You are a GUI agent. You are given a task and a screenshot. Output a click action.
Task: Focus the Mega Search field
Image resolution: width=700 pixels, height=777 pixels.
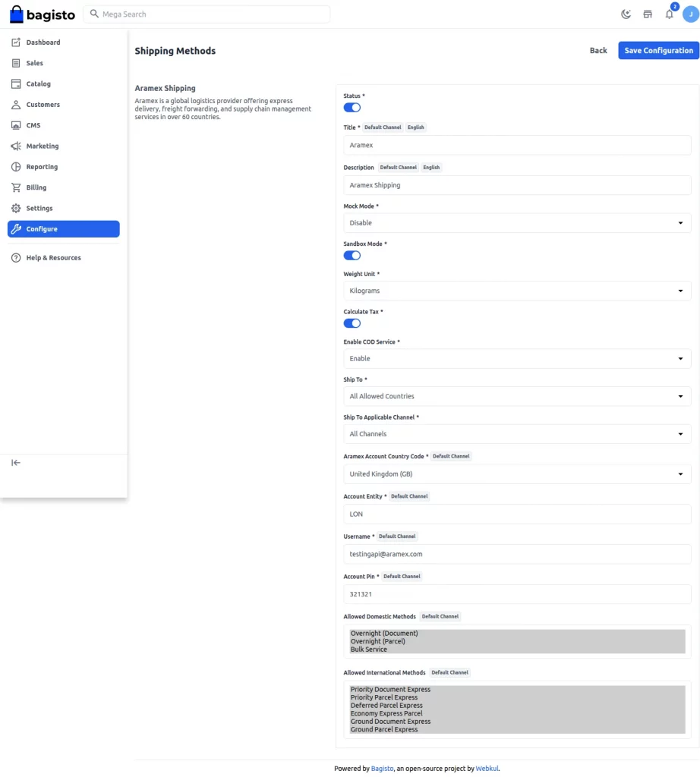(207, 14)
